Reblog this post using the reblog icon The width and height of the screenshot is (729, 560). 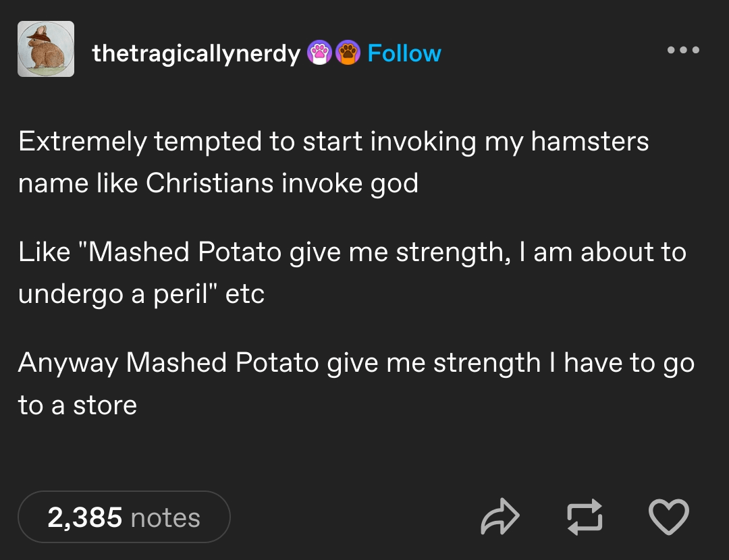(x=584, y=517)
